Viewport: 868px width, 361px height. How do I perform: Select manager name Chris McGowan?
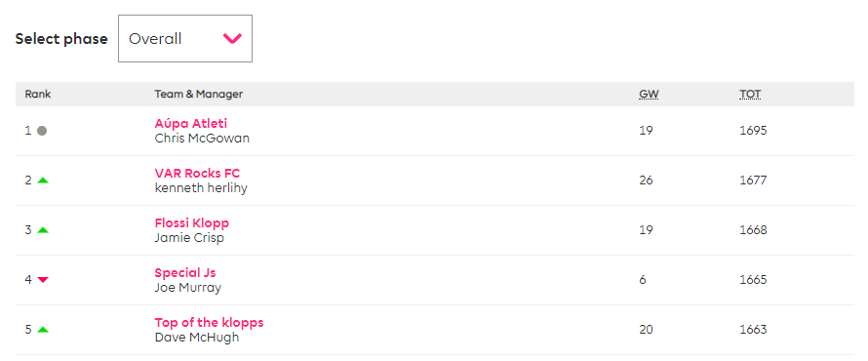(202, 139)
